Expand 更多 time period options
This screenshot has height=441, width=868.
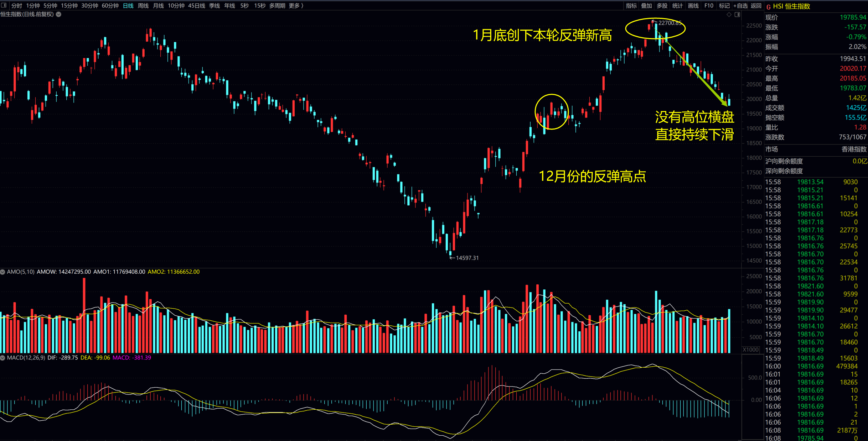(x=296, y=6)
